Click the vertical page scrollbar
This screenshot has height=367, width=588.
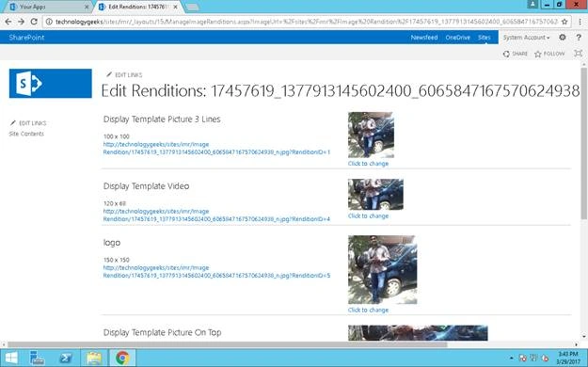click(583, 143)
